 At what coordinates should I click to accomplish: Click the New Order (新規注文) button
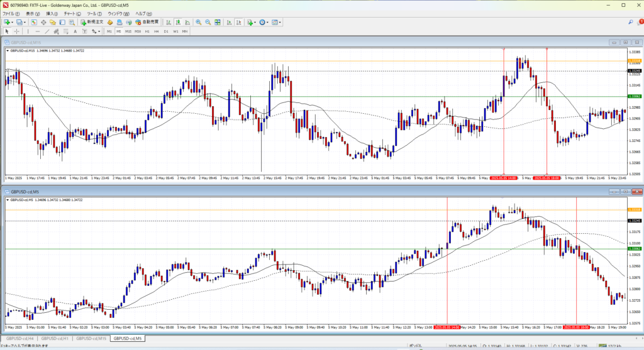coord(92,22)
